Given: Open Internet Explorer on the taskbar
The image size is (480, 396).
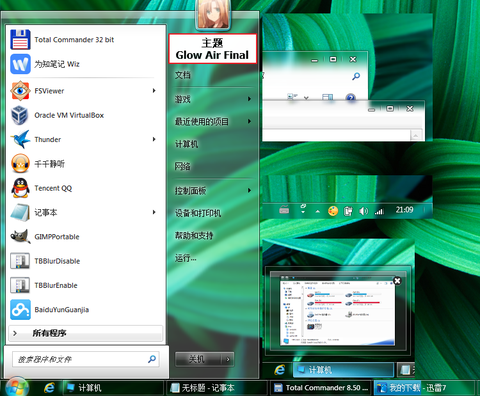Looking at the screenshot, I should point(49,388).
